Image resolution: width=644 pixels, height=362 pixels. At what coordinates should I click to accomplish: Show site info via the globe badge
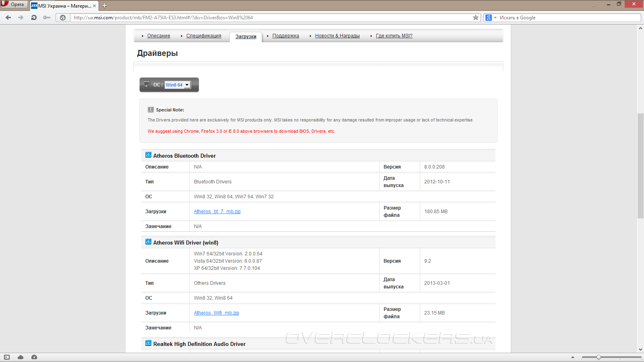coord(63,18)
